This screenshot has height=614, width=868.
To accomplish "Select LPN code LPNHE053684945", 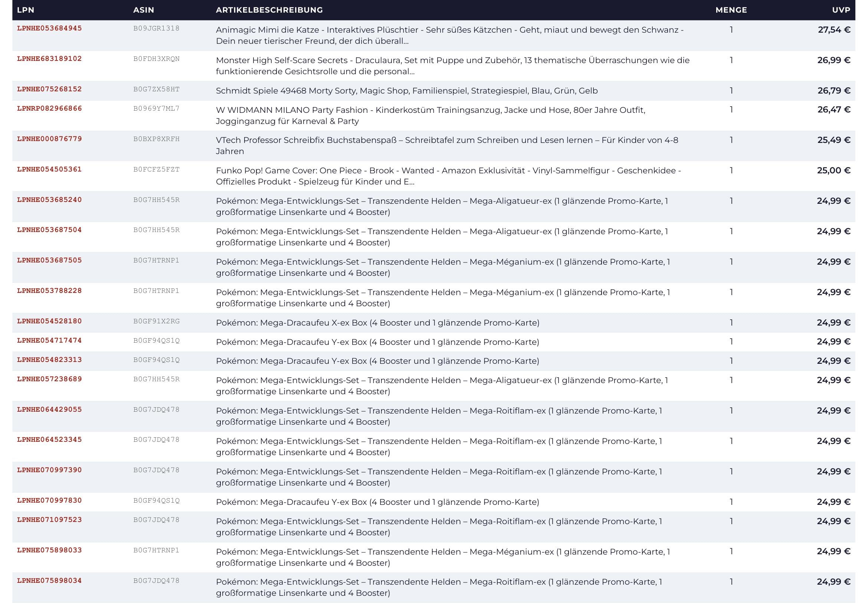I will [49, 28].
